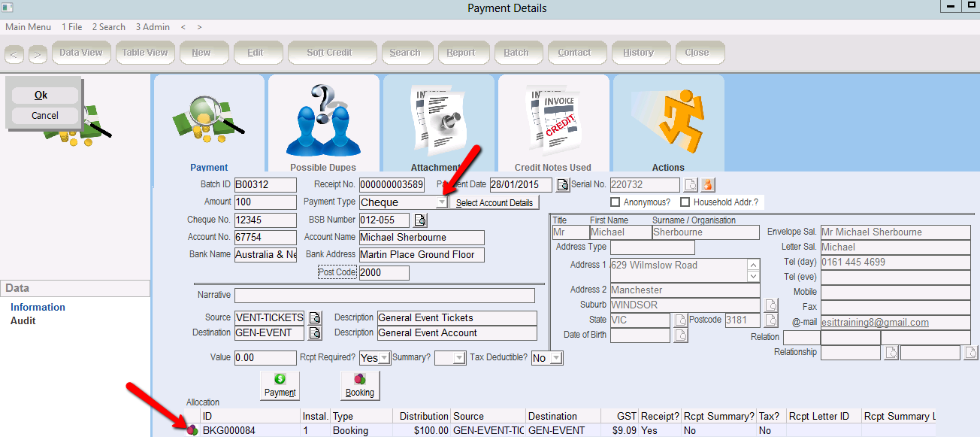Open the 2 Search menu
This screenshot has width=980, height=437.
109,27
